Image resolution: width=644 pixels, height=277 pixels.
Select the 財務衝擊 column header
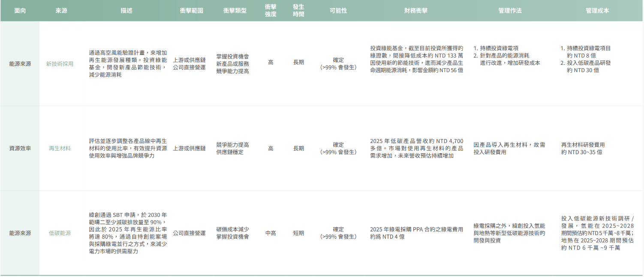pyautogui.click(x=416, y=11)
